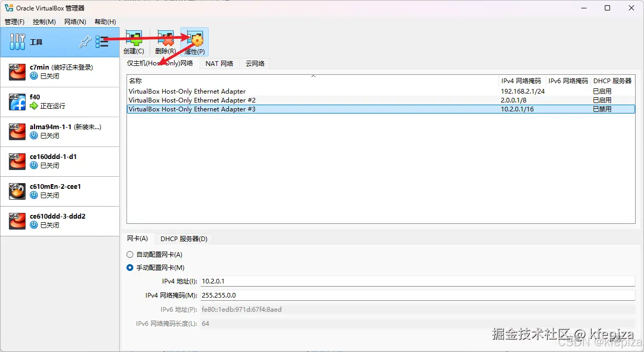Screen dimensions: 644x352
Task: Select the f40 running VM entry
Action: click(x=60, y=102)
